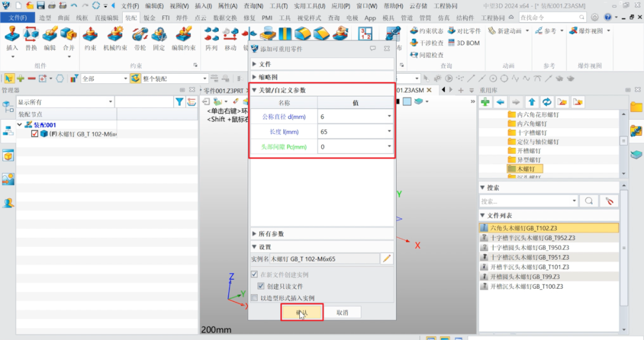Click the light blue color swatch in view toolbar

pos(407,102)
